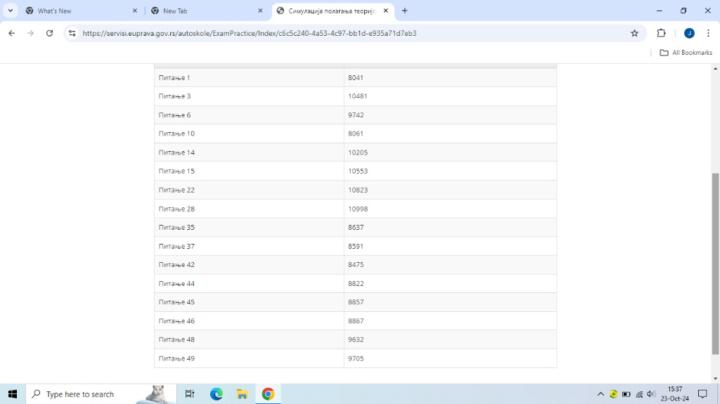The image size is (720, 404).
Task: Select the Питање 6 cell
Action: click(249, 115)
